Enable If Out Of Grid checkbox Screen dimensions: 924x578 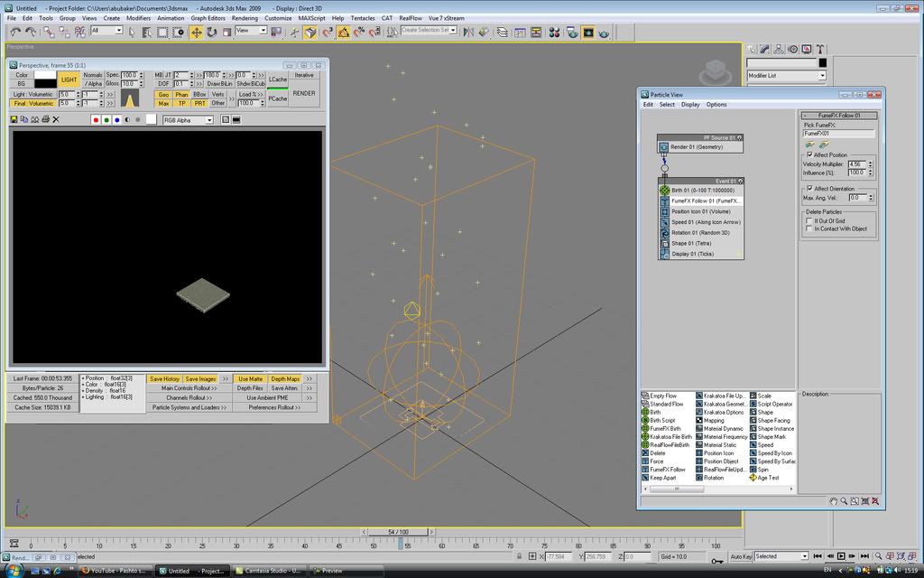point(808,220)
